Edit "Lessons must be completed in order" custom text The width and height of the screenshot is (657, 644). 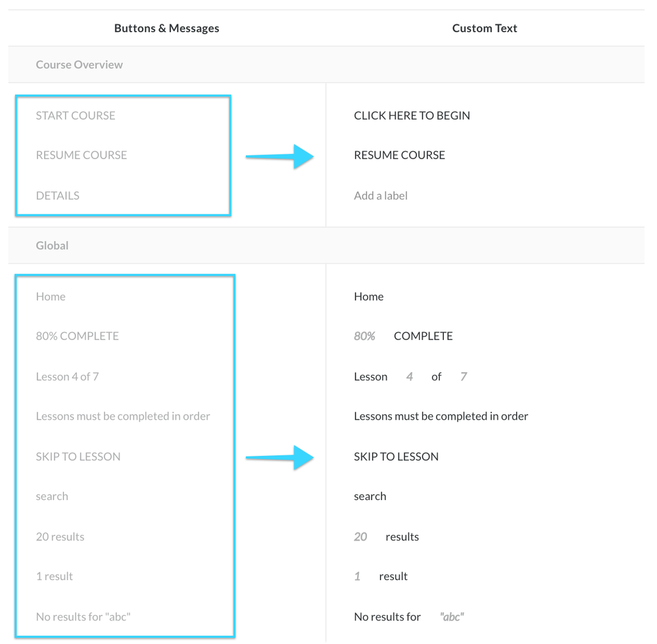click(x=441, y=416)
